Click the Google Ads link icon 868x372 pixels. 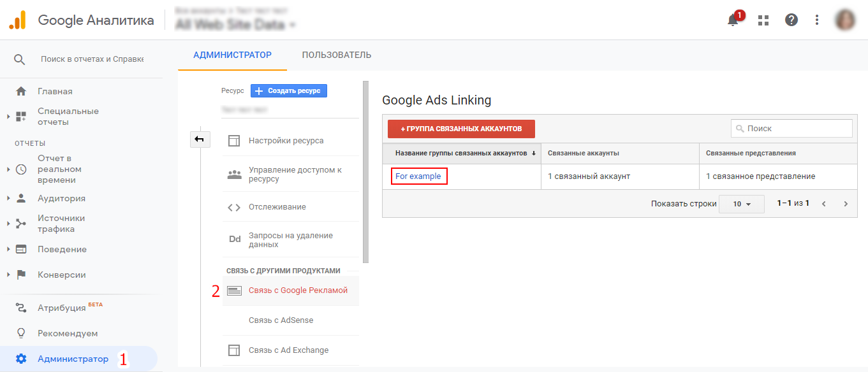click(234, 290)
